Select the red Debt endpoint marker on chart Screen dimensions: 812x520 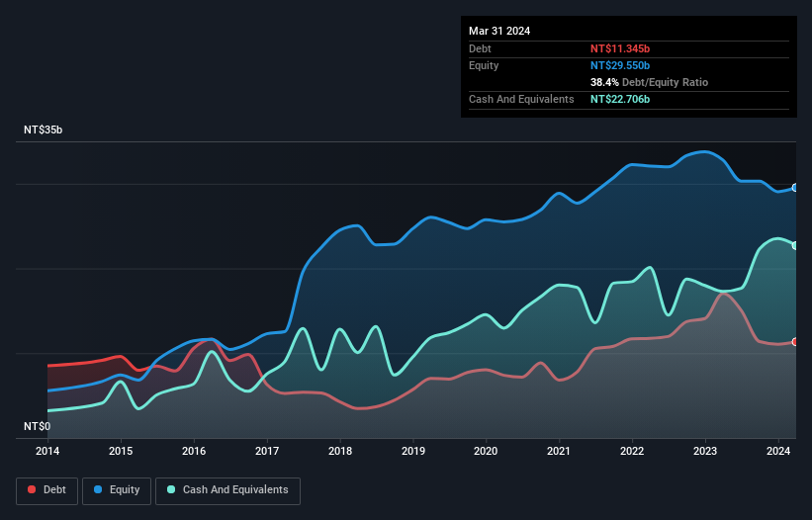795,342
